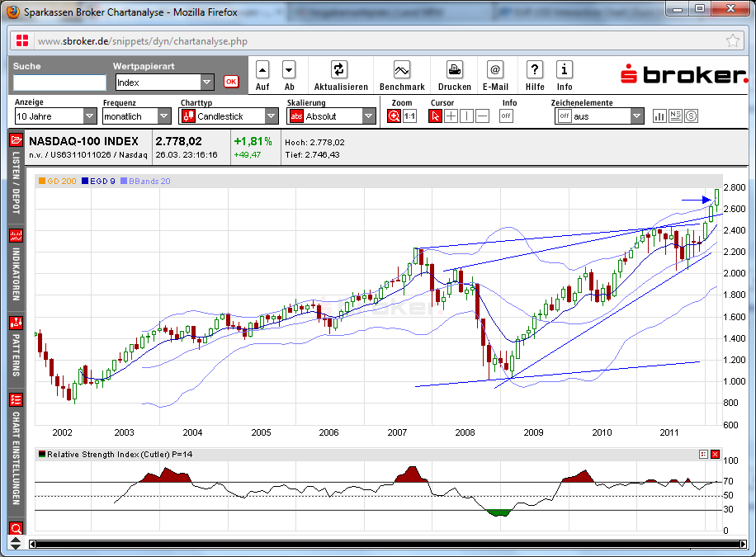Select the vertical line cursor mode
Image resolution: width=756 pixels, height=557 pixels.
[x=466, y=116]
